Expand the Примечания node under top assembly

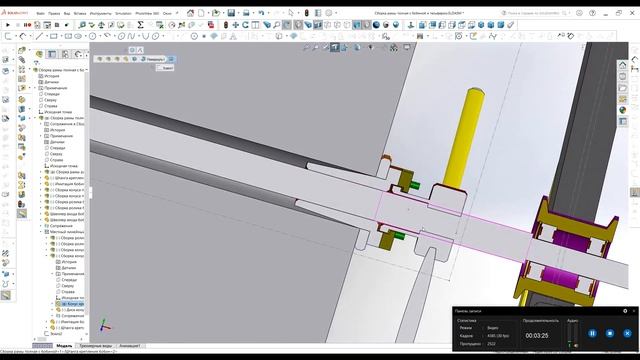(x=35, y=88)
